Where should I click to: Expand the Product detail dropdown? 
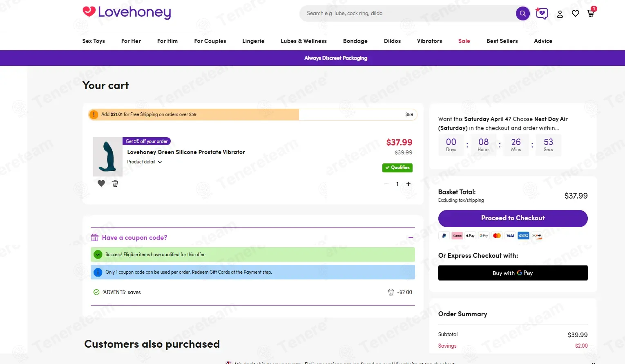[x=145, y=162]
